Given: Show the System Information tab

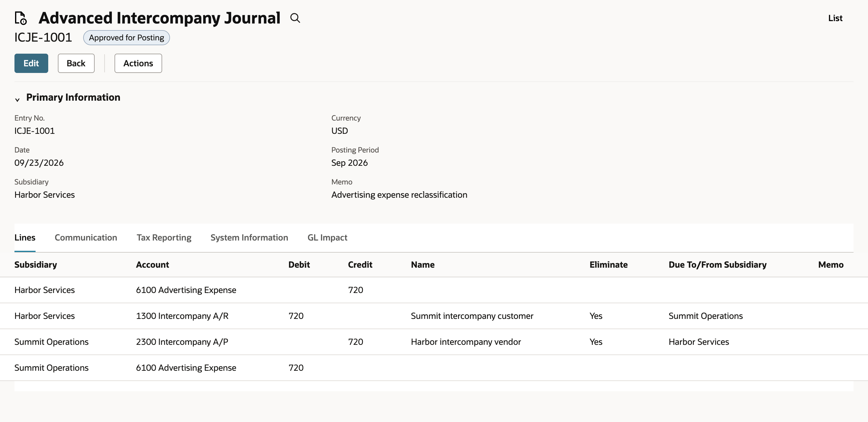Looking at the screenshot, I should point(249,237).
